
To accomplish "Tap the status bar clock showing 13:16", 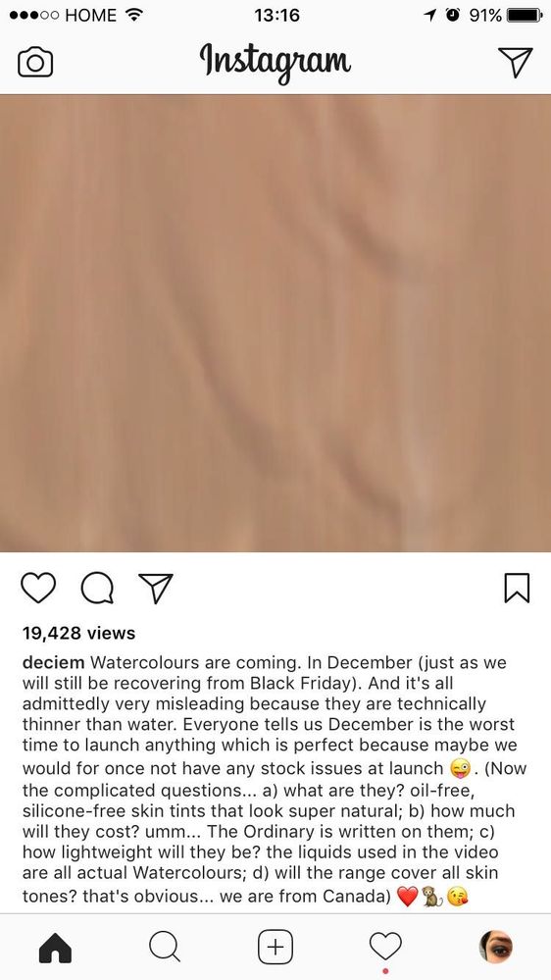I will pyautogui.click(x=276, y=15).
